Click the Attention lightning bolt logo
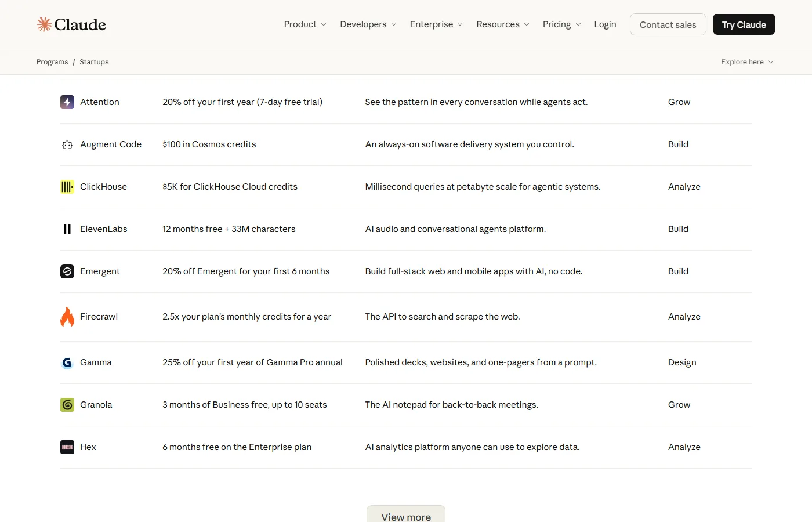812x522 pixels. click(x=67, y=102)
